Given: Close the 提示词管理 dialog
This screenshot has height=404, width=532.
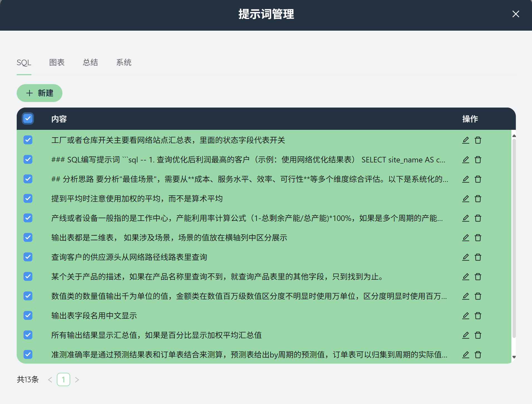Looking at the screenshot, I should [516, 14].
